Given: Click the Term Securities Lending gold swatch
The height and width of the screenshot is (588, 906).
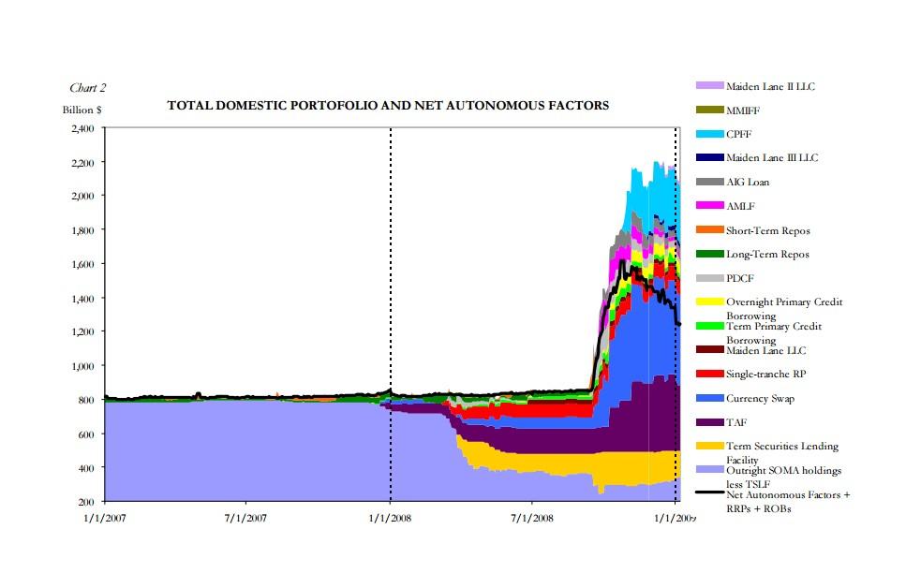Looking at the screenshot, I should tap(709, 446).
